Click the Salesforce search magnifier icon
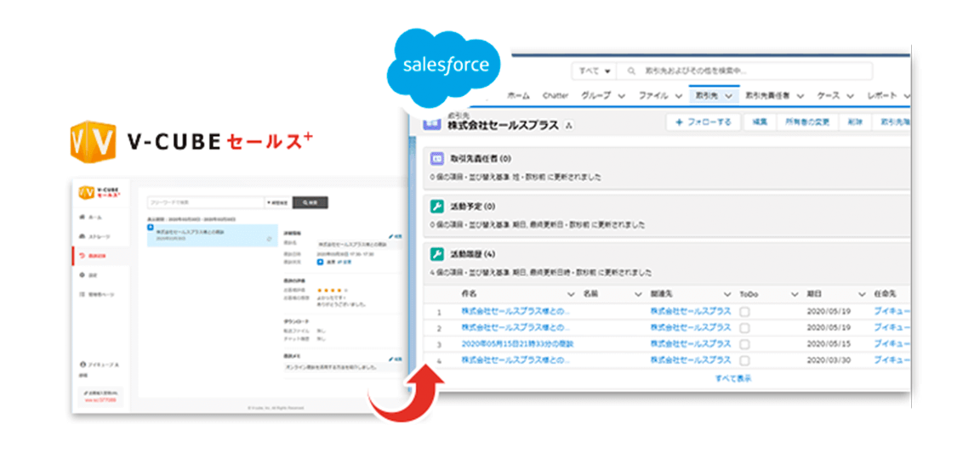 click(x=632, y=71)
